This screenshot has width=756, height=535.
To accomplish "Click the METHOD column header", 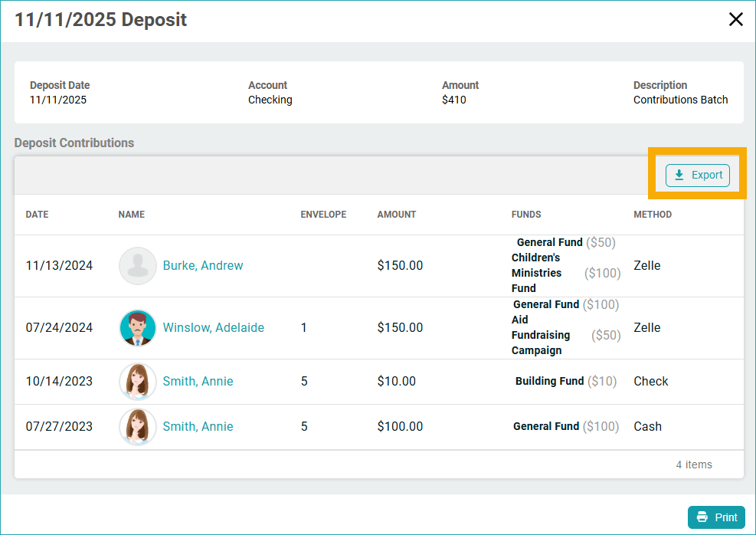I will click(653, 215).
